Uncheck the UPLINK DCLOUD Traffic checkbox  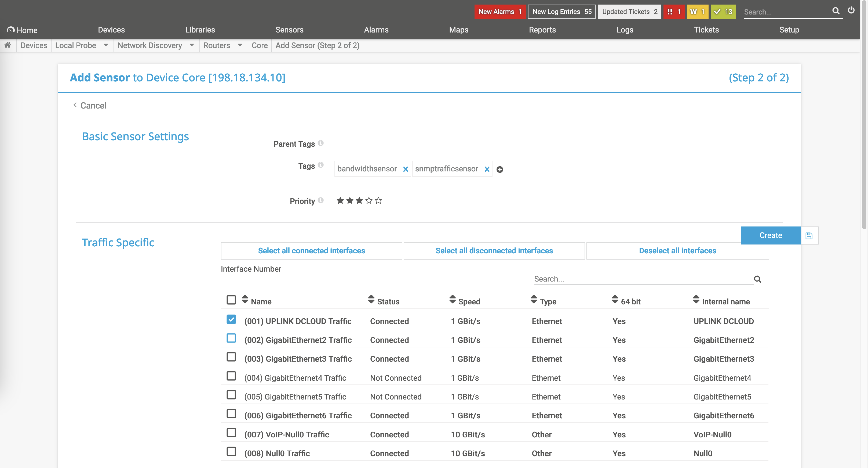pyautogui.click(x=231, y=319)
